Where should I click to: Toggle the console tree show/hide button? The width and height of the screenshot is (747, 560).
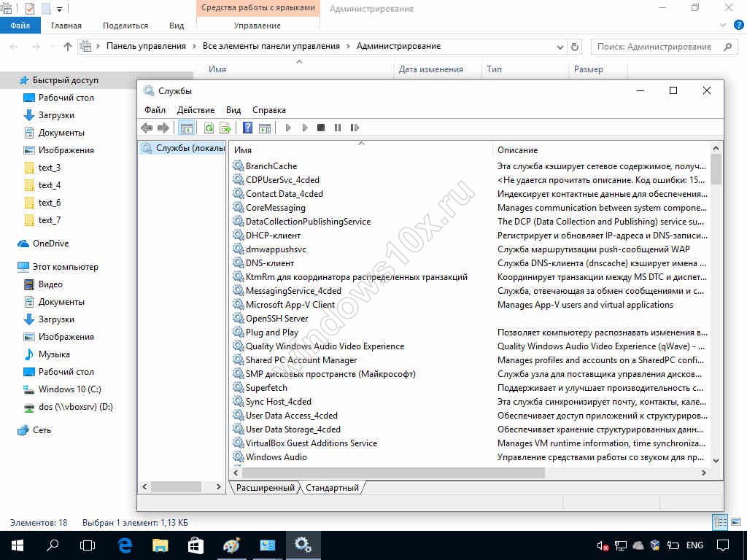(187, 128)
